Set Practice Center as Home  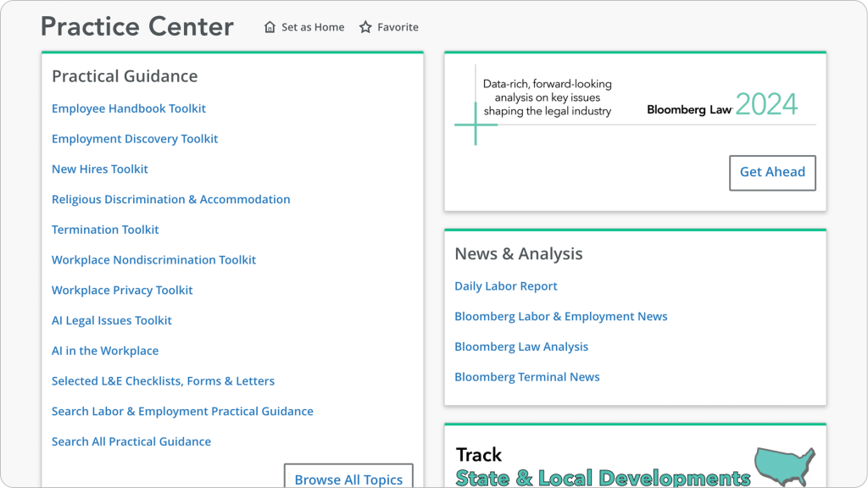[x=312, y=26]
